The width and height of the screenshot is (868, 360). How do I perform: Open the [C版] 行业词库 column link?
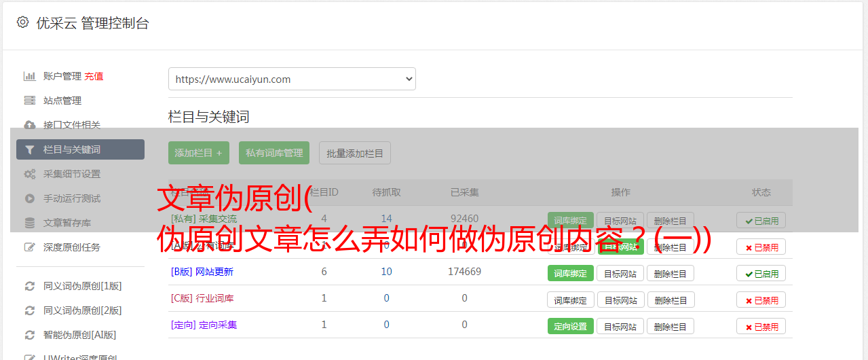[x=202, y=298]
